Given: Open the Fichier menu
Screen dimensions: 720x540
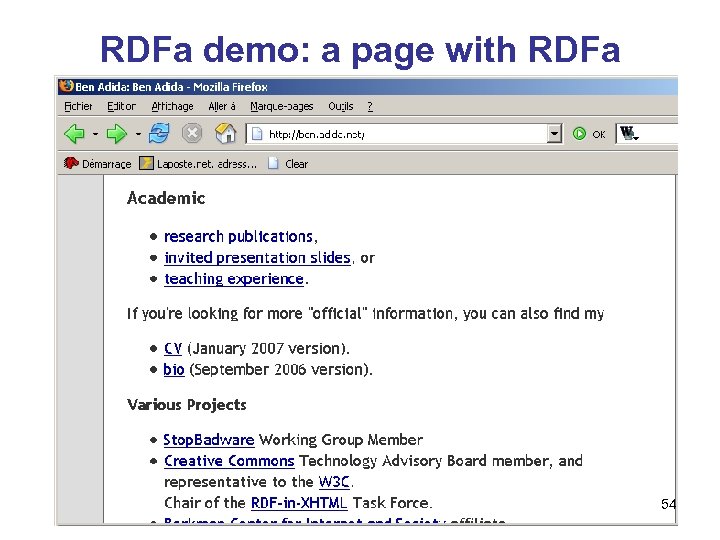Looking at the screenshot, I should 78,107.
